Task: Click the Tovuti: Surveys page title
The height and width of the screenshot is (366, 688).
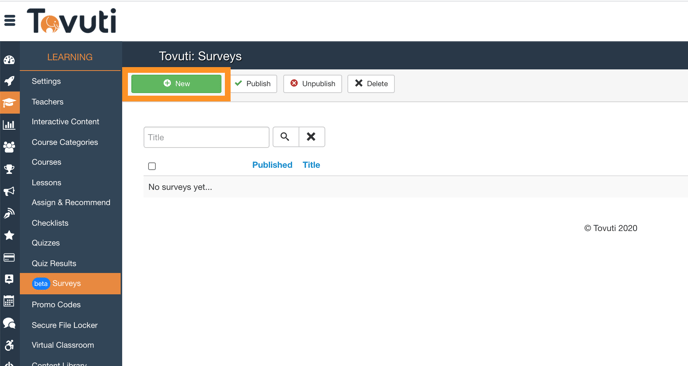Action: 200,56
